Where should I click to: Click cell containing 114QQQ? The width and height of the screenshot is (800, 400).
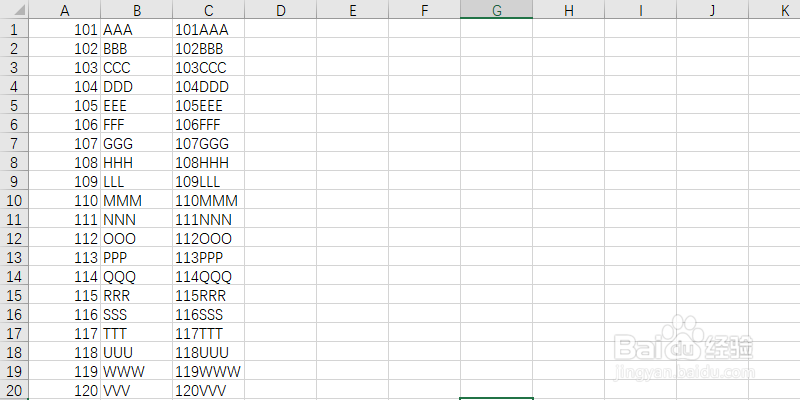click(209, 276)
